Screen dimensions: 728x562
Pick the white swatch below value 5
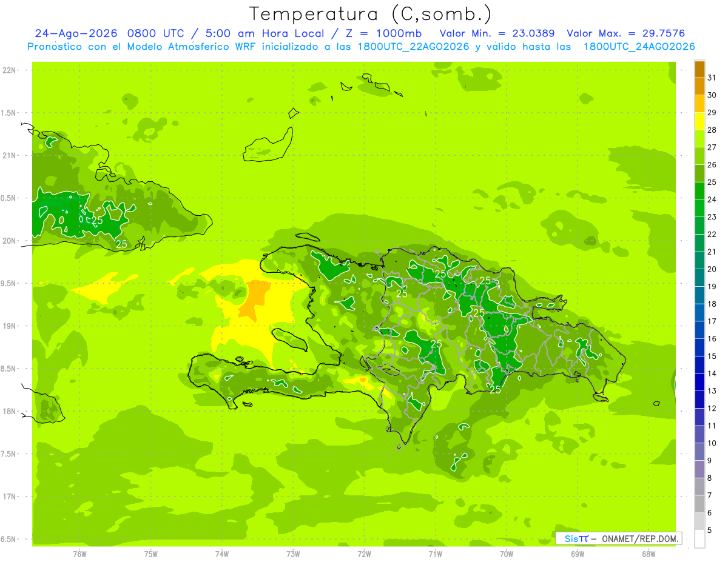699,538
